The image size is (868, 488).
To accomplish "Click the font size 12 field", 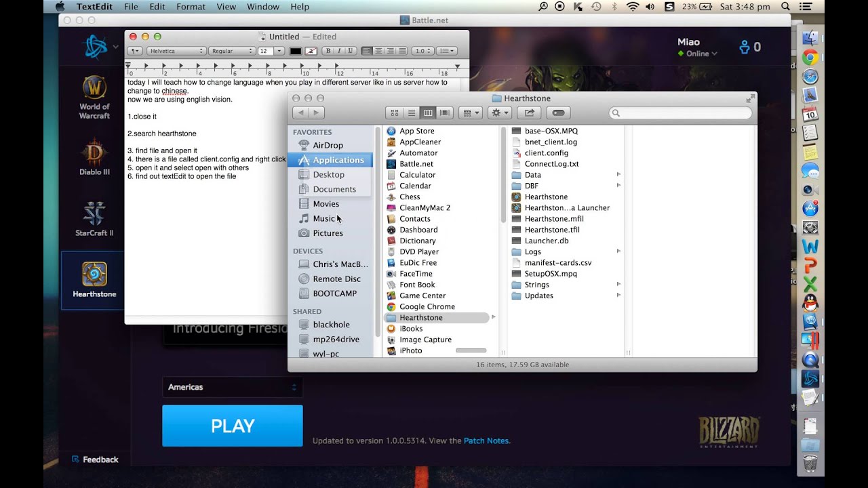I will pyautogui.click(x=267, y=51).
